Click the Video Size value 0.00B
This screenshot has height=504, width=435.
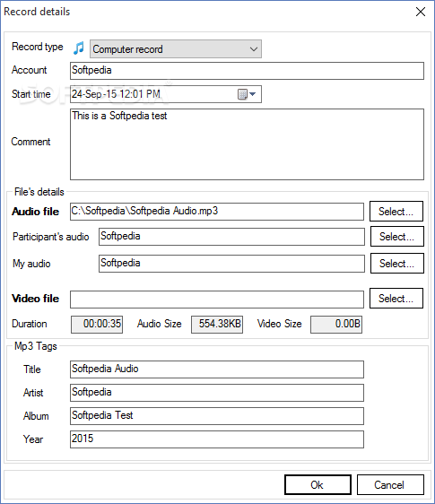coord(336,324)
